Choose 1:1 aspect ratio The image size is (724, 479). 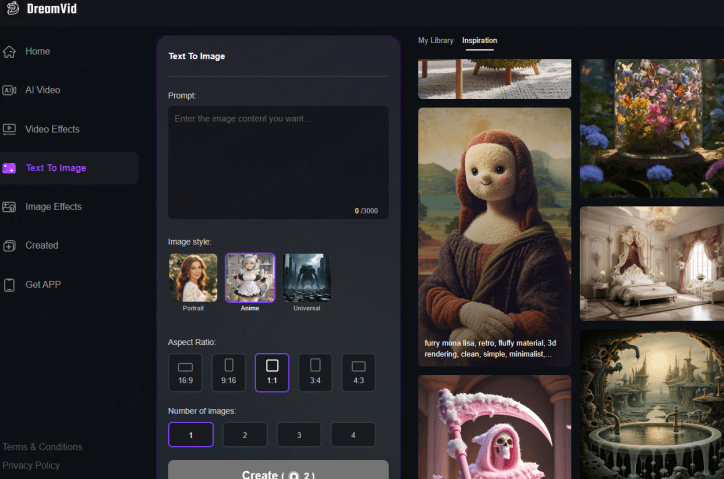point(272,373)
